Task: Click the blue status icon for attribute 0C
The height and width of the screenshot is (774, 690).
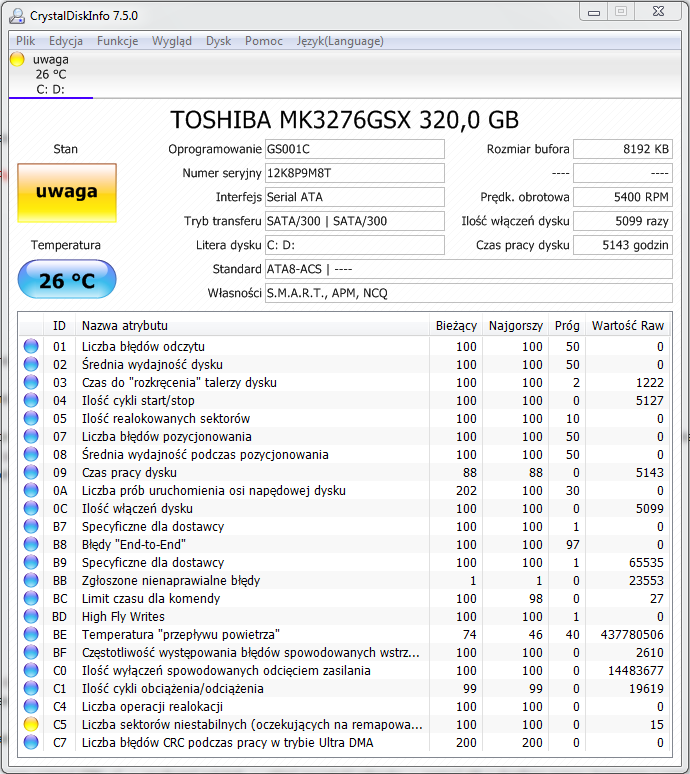Action: [x=31, y=508]
